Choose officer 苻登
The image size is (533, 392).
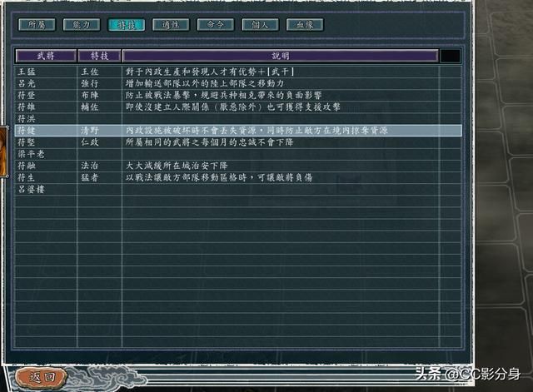click(x=27, y=95)
